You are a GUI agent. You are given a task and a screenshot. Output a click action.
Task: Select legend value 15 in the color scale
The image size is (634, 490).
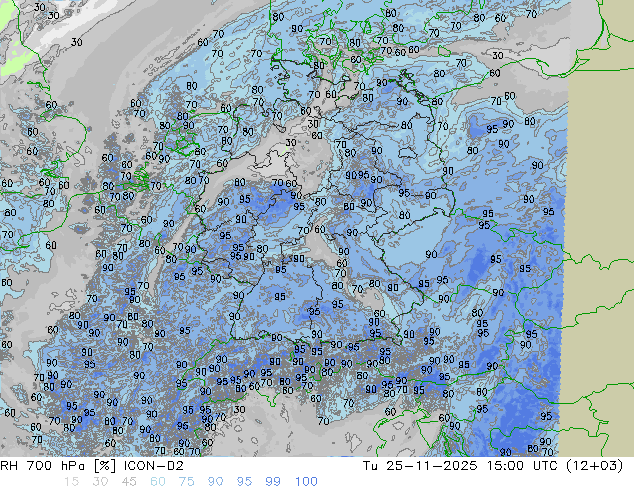click(71, 482)
